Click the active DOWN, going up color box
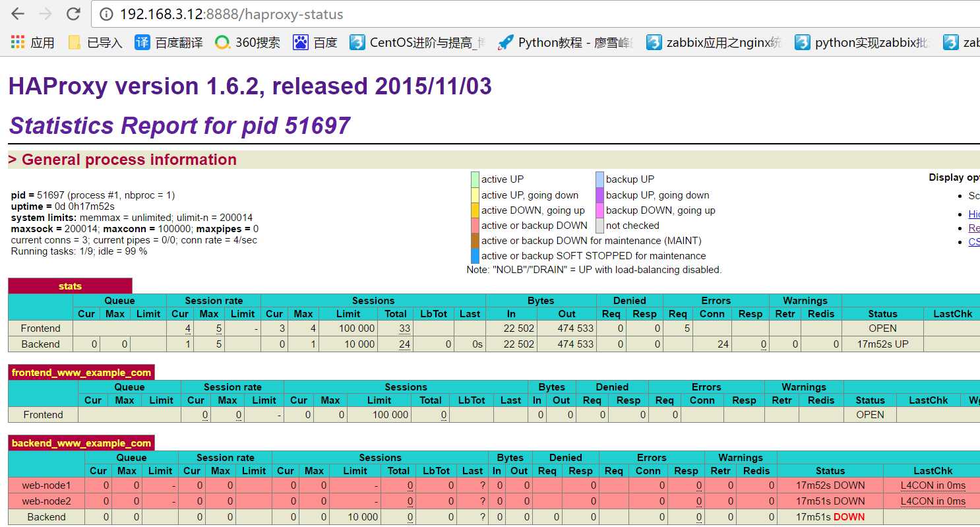The image size is (980, 527). (475, 210)
